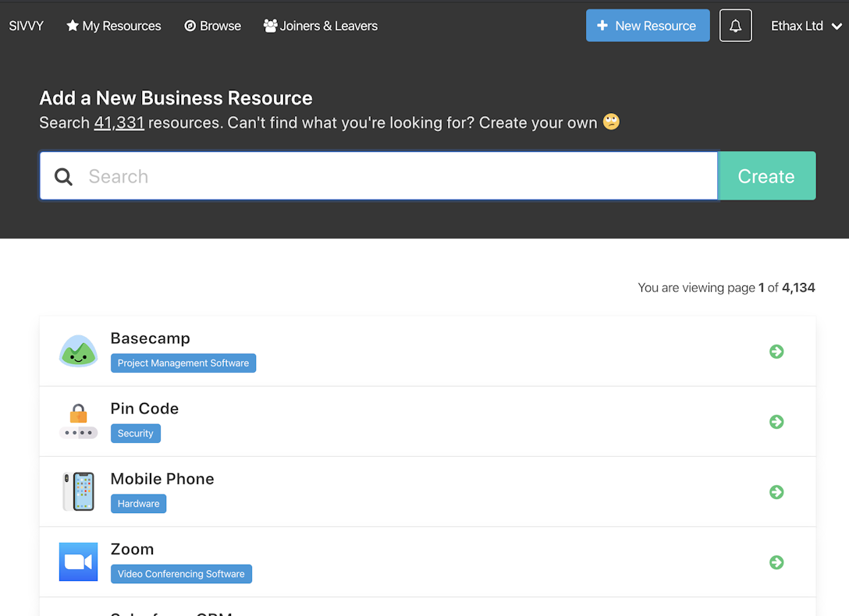Image resolution: width=849 pixels, height=616 pixels.
Task: Click the magnifying glass search icon
Action: [x=64, y=177]
